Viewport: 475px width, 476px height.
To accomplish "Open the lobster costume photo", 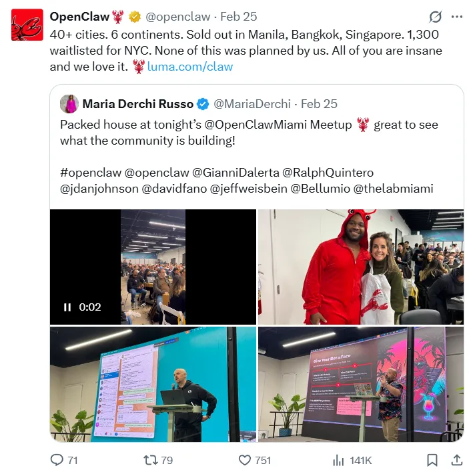I will pos(361,267).
